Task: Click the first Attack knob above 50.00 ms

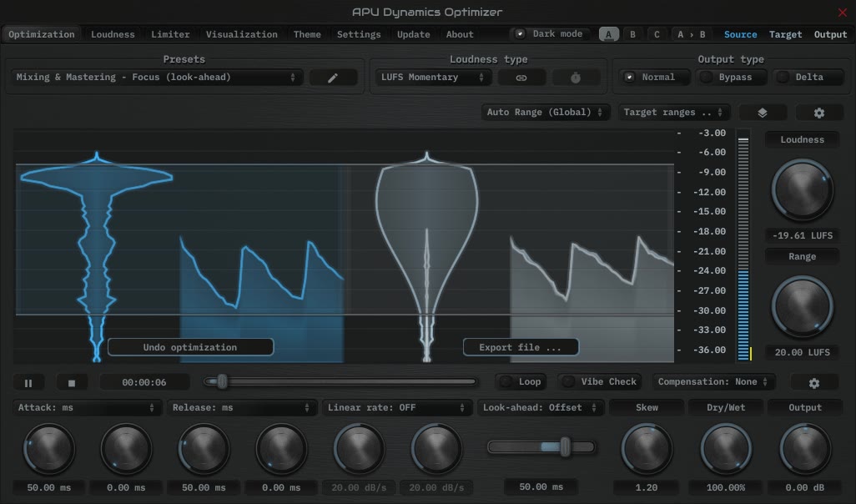Action: pos(48,449)
